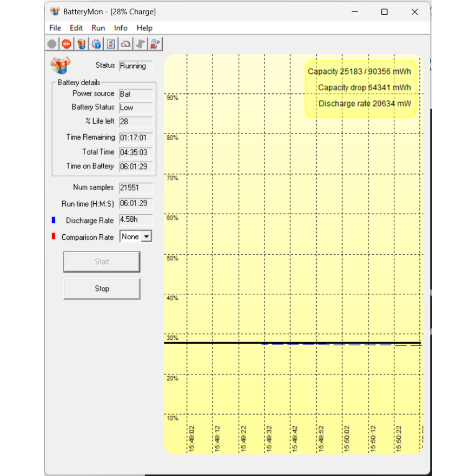The height and width of the screenshot is (476, 476).
Task: Open the Help menu
Action: pos(144,28)
